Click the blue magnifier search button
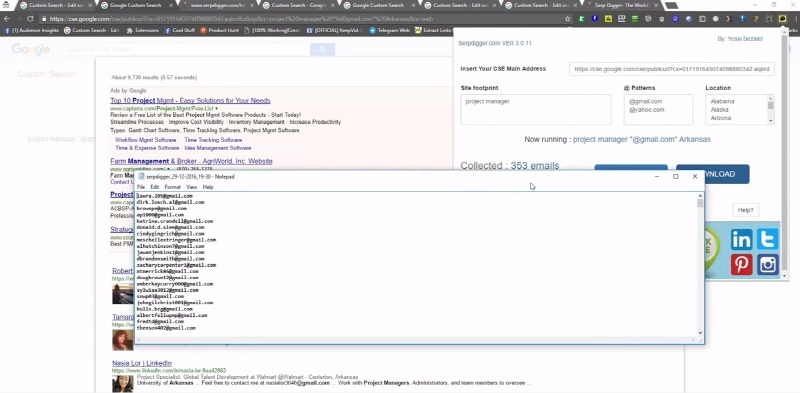This screenshot has width=800, height=393. click(322, 50)
